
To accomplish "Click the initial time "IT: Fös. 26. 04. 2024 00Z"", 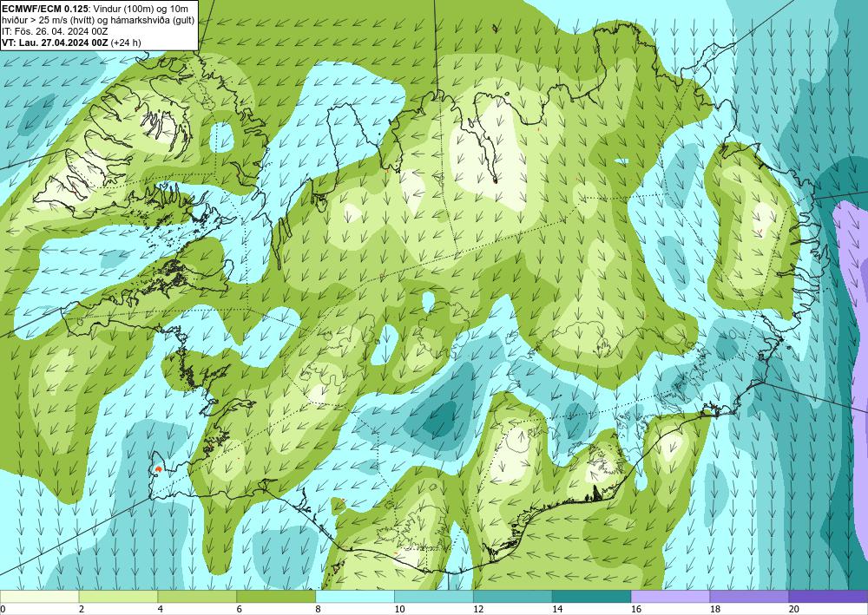I will coord(55,31).
